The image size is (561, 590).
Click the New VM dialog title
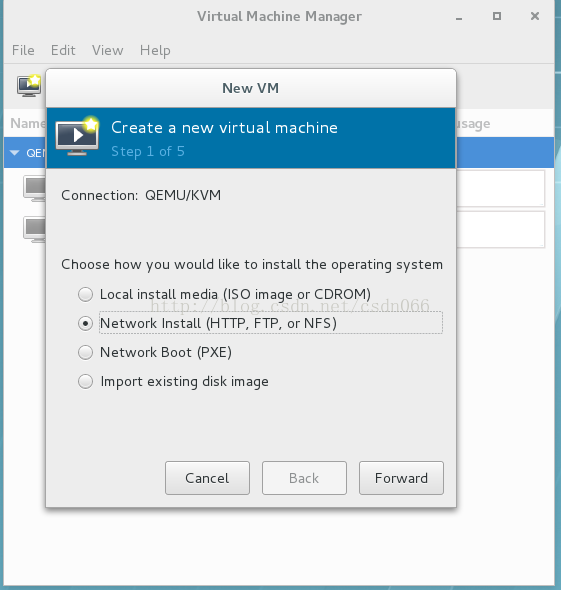tap(251, 88)
